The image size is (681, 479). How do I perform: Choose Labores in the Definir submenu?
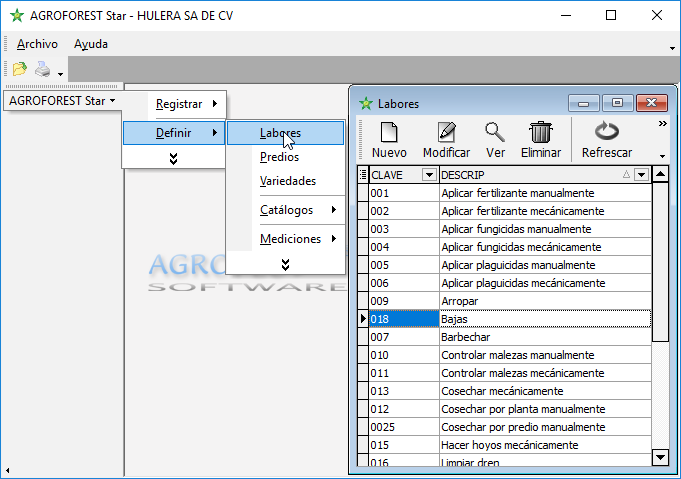click(285, 133)
